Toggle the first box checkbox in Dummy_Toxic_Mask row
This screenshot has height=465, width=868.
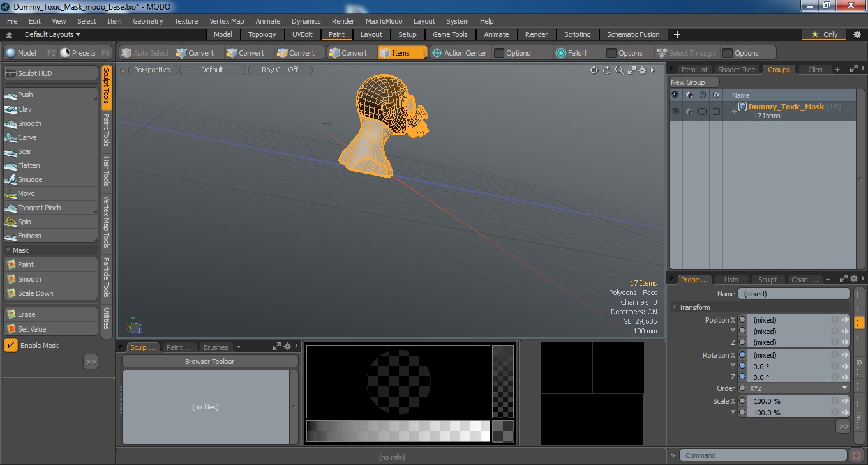point(702,111)
